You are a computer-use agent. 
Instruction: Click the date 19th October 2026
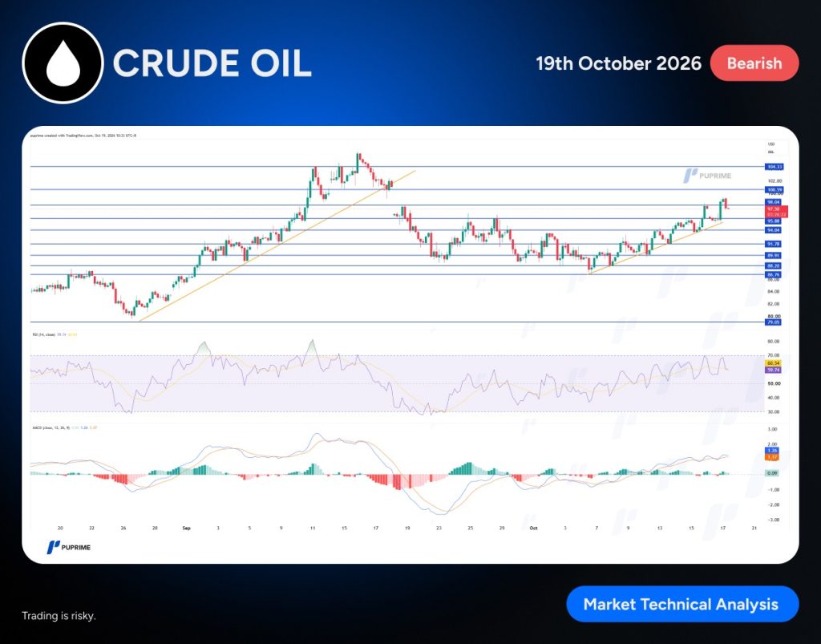click(x=618, y=63)
